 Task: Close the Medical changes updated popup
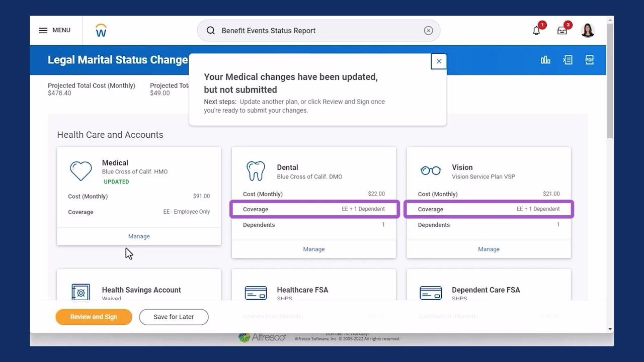pos(439,61)
